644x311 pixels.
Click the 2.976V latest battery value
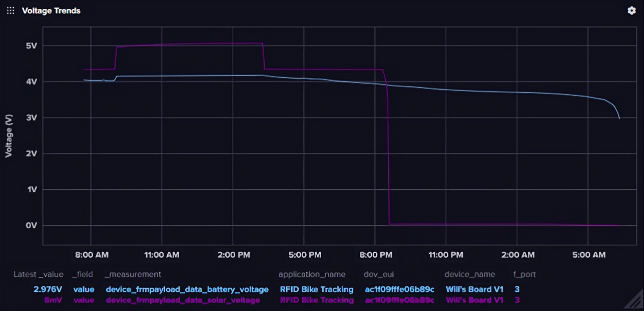[49, 289]
